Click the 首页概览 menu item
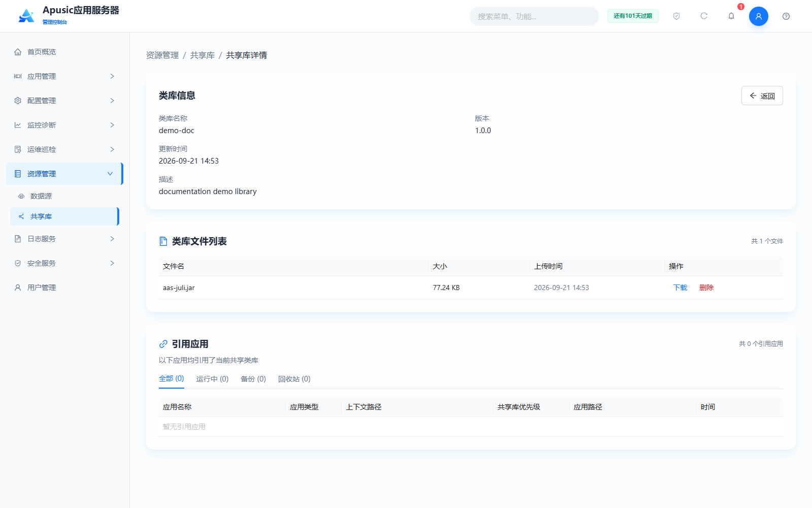 (x=64, y=52)
